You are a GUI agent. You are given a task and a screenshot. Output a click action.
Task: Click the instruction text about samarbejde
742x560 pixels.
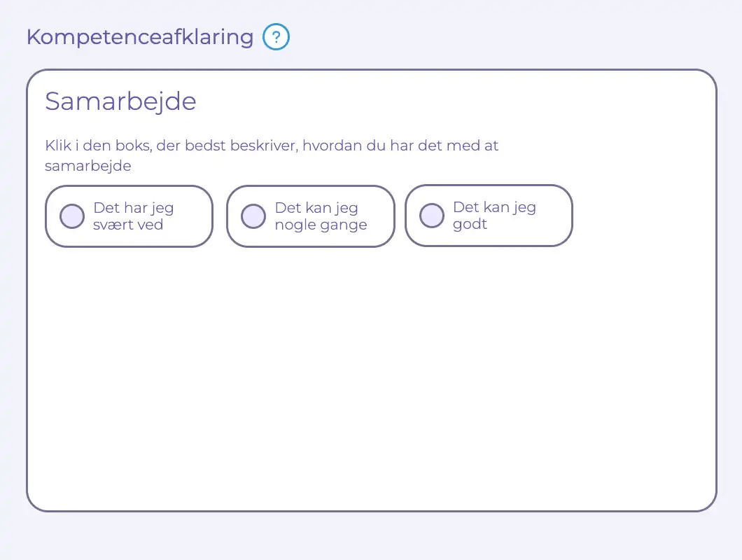pos(272,155)
